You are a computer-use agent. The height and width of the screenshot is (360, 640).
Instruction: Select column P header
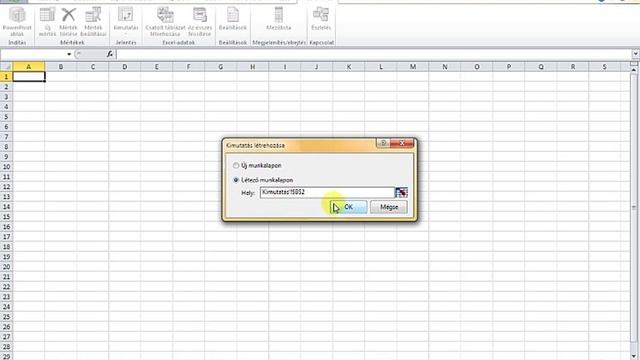pos(509,67)
